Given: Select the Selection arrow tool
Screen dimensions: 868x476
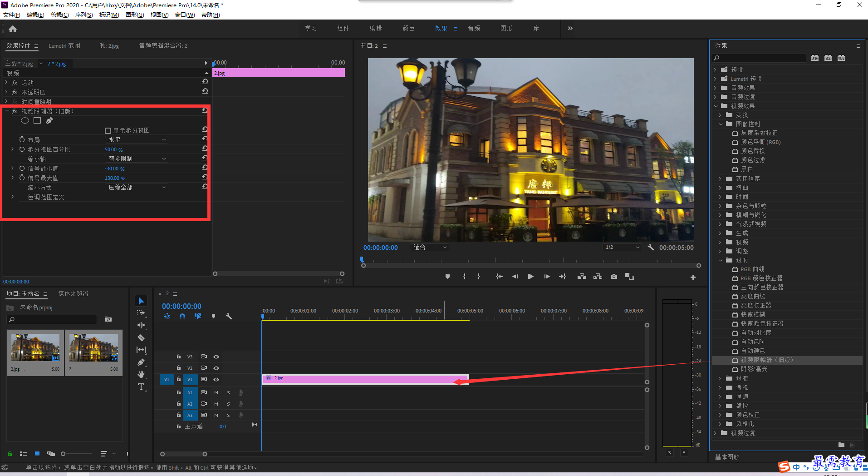Looking at the screenshot, I should click(141, 301).
